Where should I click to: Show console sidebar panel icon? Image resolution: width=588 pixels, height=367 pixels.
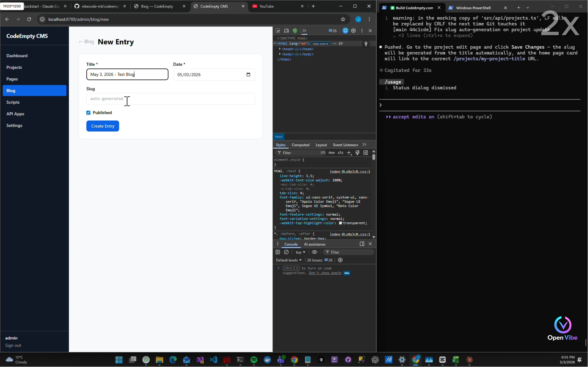(278, 252)
